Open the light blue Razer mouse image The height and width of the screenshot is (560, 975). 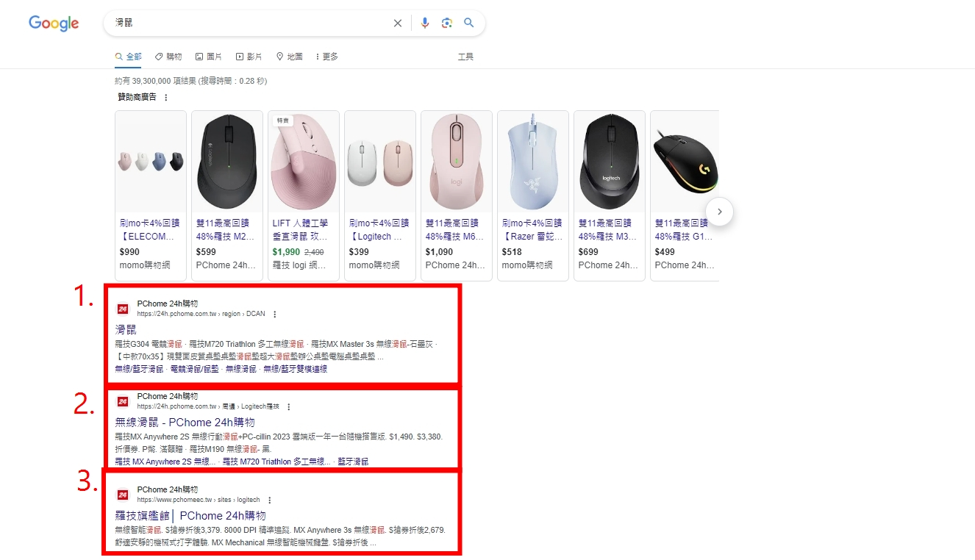(533, 162)
